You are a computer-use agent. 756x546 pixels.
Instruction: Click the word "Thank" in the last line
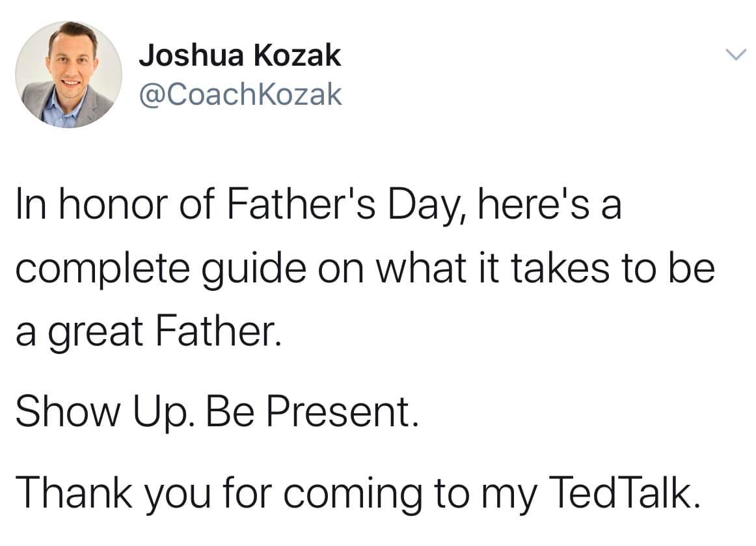click(74, 492)
